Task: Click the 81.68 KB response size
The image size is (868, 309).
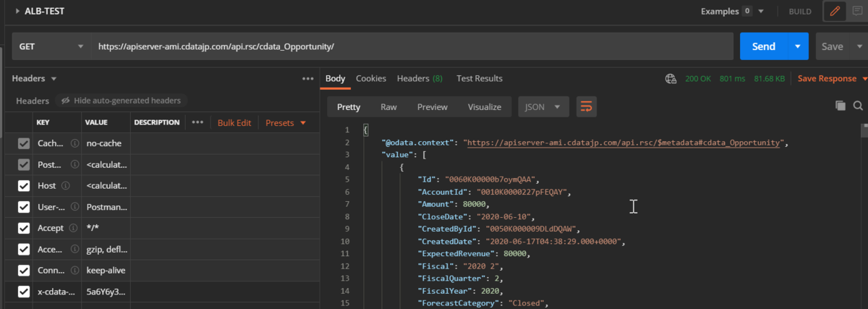Action: 770,78
